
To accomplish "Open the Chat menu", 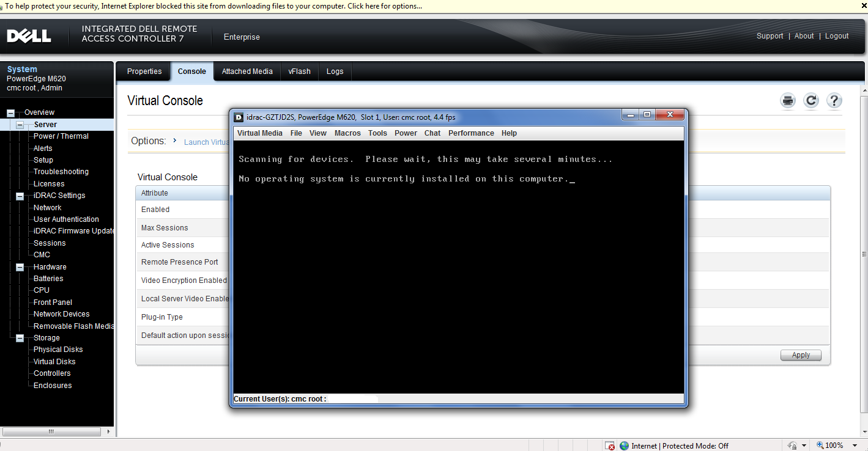I will [x=432, y=133].
